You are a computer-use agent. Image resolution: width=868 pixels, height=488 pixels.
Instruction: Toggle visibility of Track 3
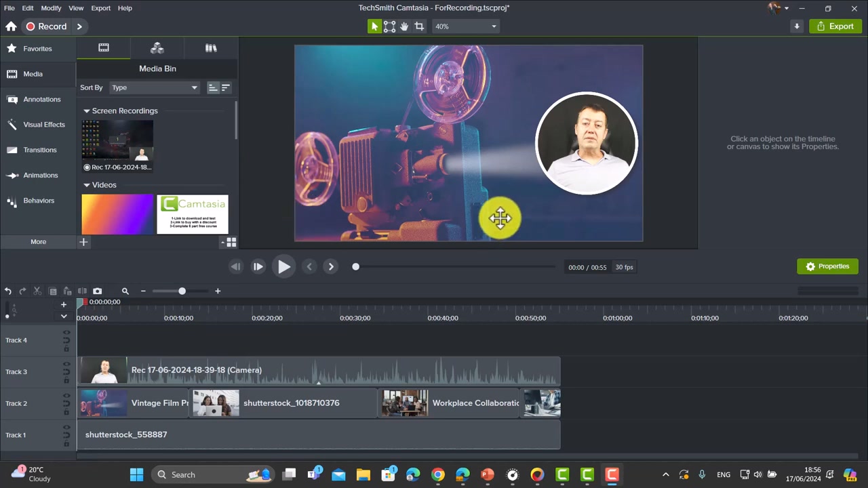coord(66,364)
